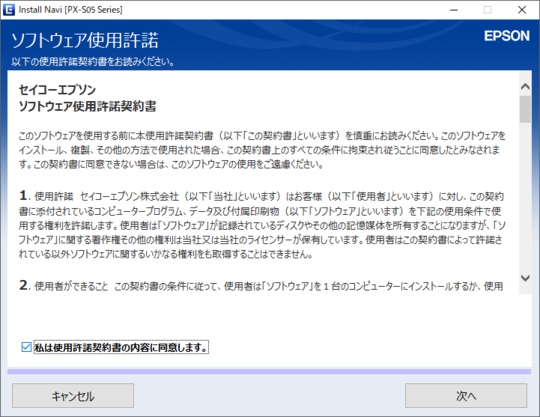Minimize the Install Navi window
Viewport: 540px width, 417px height.
(x=454, y=10)
